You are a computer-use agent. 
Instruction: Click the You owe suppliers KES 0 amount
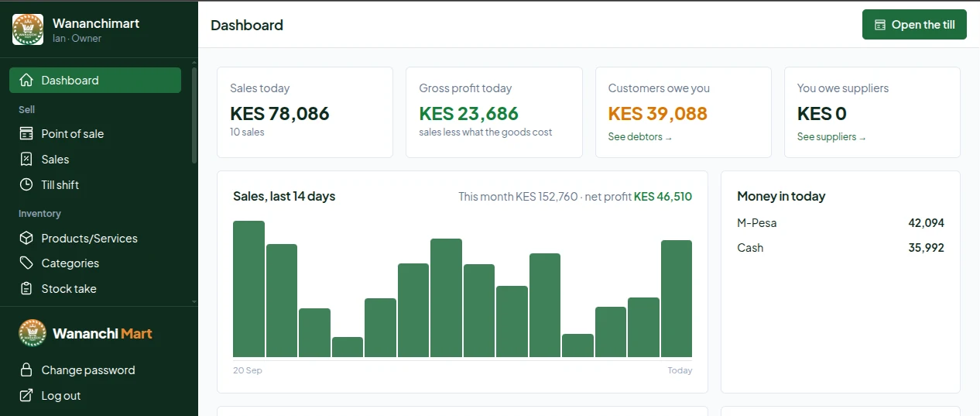tap(822, 114)
